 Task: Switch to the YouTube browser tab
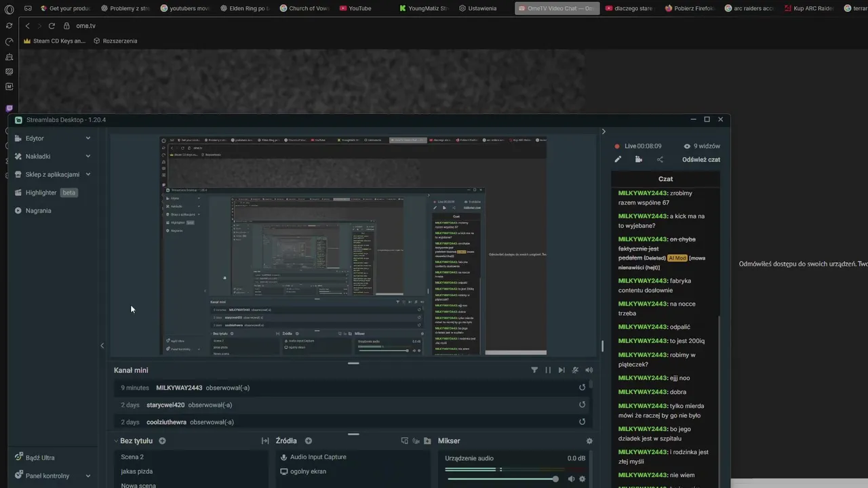(355, 8)
